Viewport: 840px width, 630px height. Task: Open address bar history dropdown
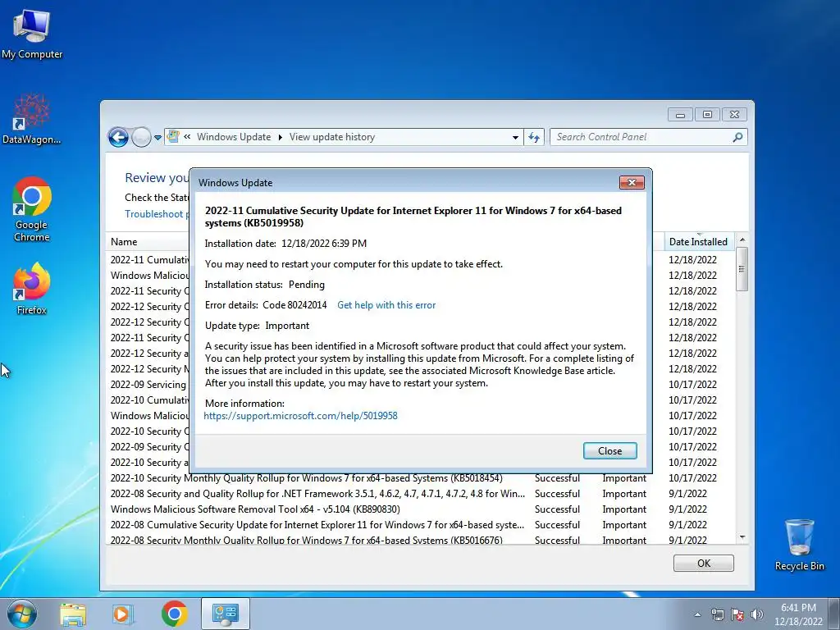515,137
